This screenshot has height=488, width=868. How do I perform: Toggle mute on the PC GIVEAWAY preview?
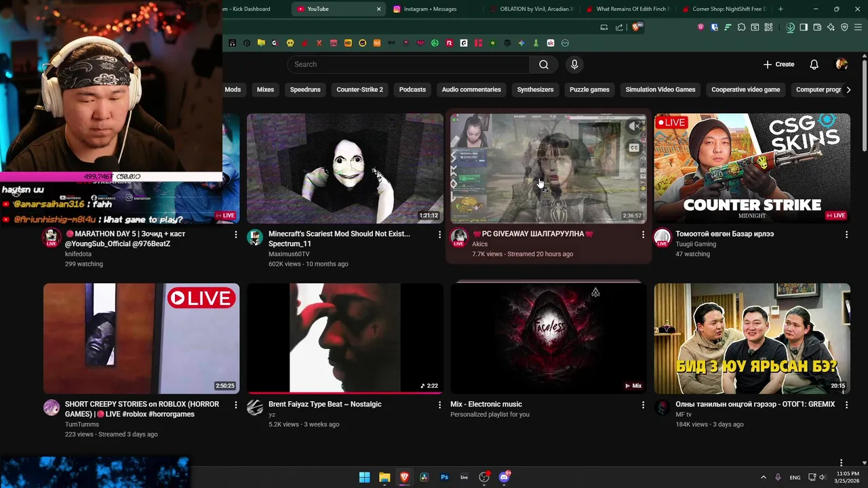coord(634,126)
